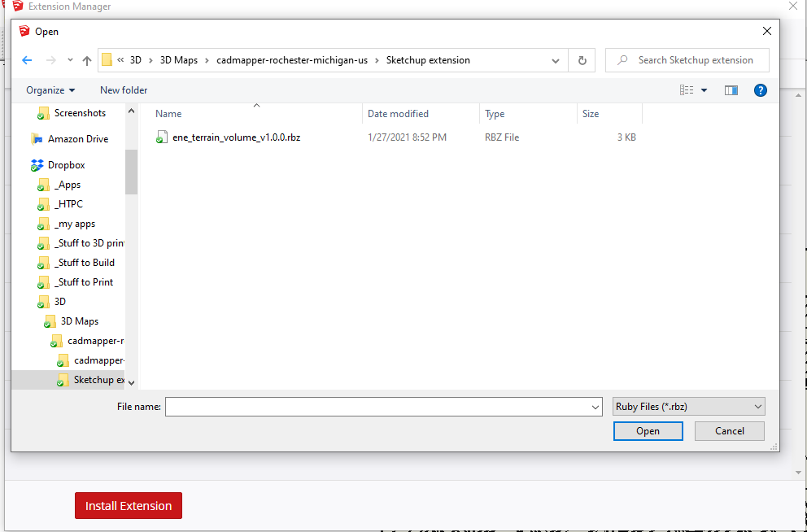Open Amazon Drive in the sidebar

[x=78, y=139]
